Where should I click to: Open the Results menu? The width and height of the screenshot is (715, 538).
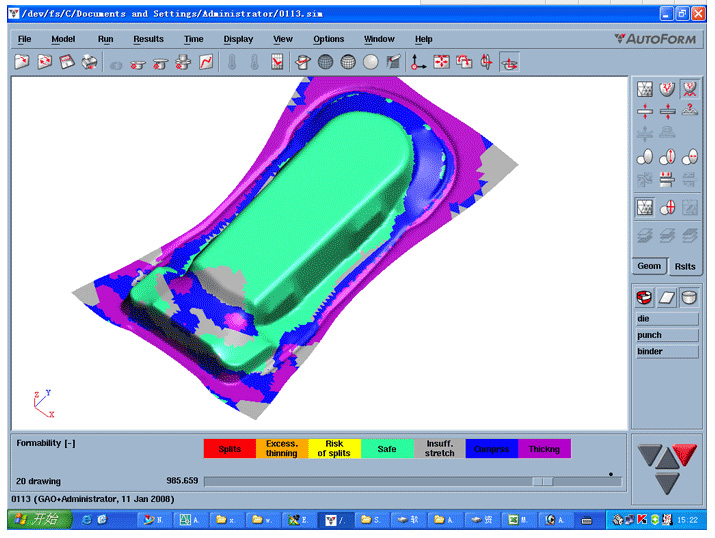[x=148, y=39]
